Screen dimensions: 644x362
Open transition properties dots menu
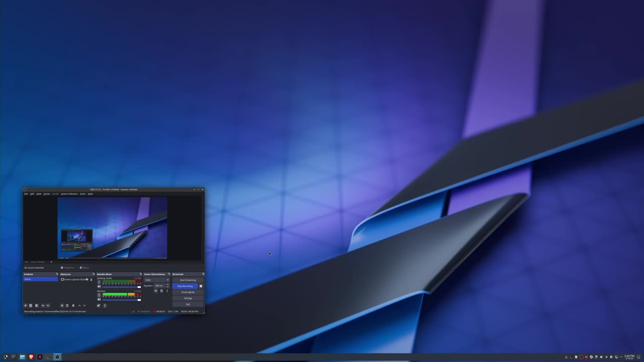click(x=167, y=291)
